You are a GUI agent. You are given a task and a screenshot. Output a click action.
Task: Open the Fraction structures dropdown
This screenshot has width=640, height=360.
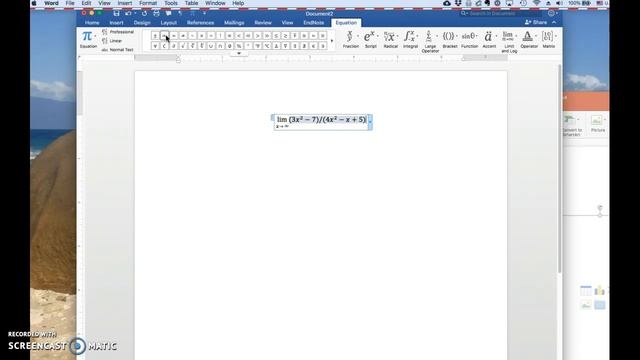click(350, 40)
